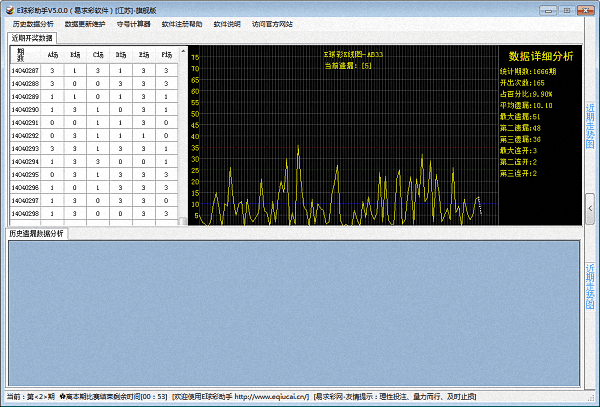
Task: Select row 14040295 in the results table
Action: pyautogui.click(x=94, y=174)
